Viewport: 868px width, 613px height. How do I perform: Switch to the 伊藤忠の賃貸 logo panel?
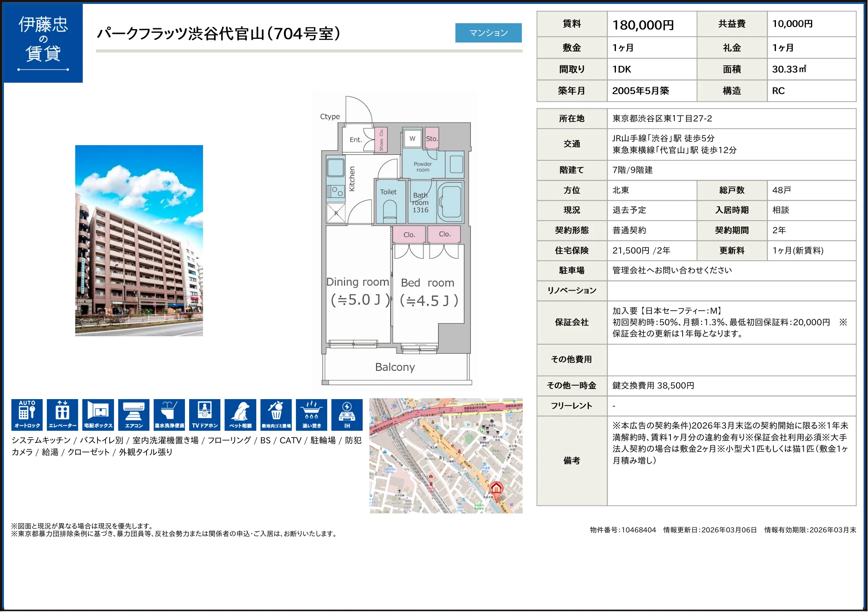(43, 42)
